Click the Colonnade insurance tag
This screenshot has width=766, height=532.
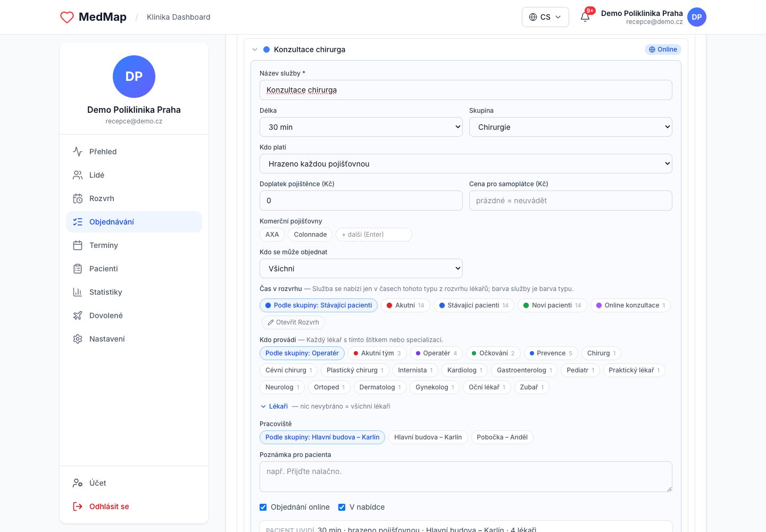point(310,235)
